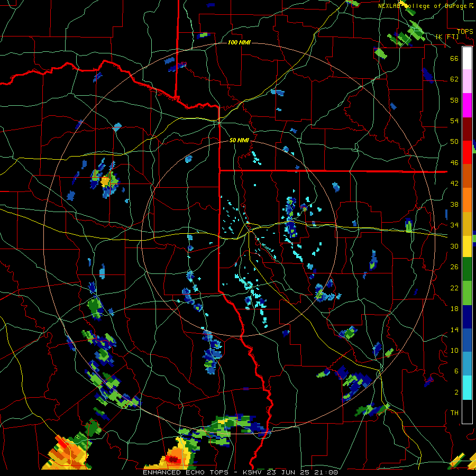Image resolution: width=476 pixels, height=476 pixels.
Task: Click the legend value 42
Action: click(x=454, y=183)
